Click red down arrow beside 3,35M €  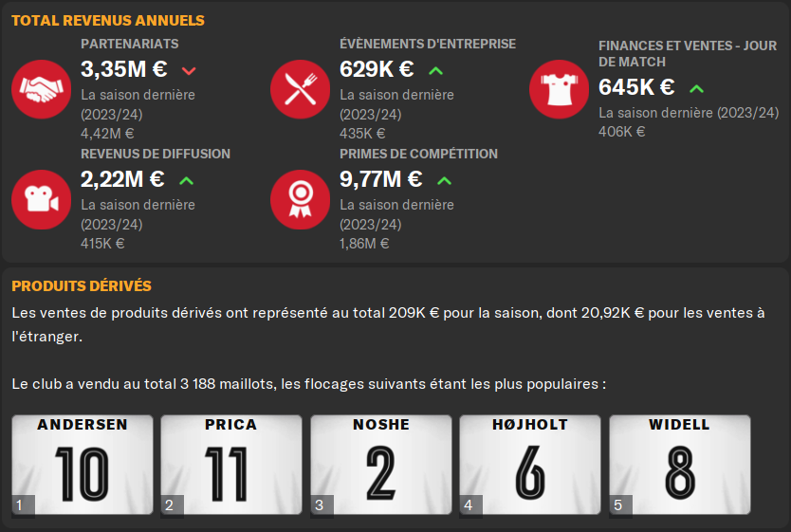(x=188, y=70)
